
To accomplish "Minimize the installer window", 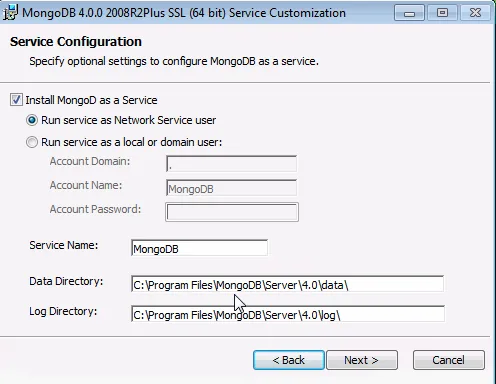I will pos(409,13).
